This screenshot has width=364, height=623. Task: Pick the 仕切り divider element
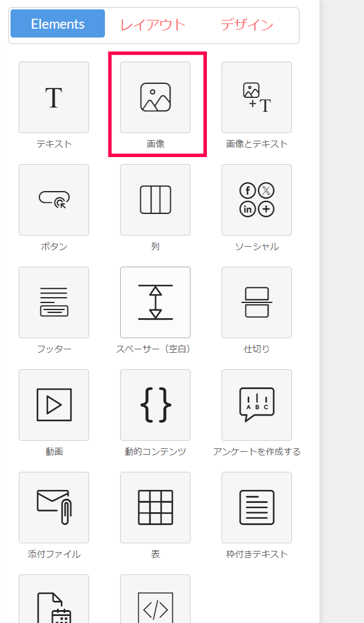pos(257,302)
